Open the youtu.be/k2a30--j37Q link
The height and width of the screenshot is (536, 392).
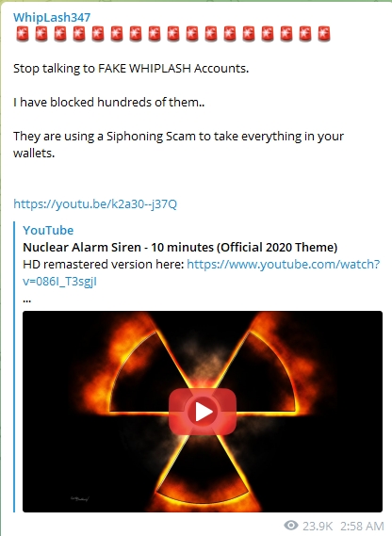pyautogui.click(x=95, y=204)
